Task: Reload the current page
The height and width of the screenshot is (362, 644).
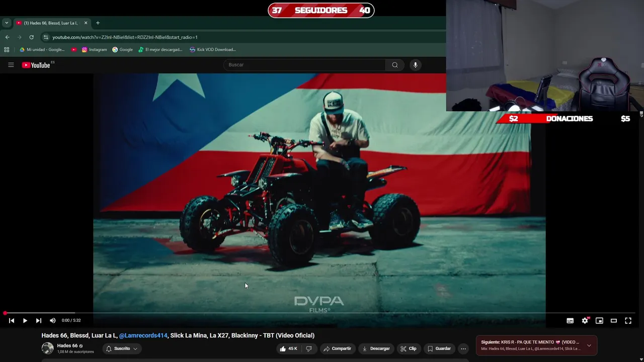Action: [31, 37]
